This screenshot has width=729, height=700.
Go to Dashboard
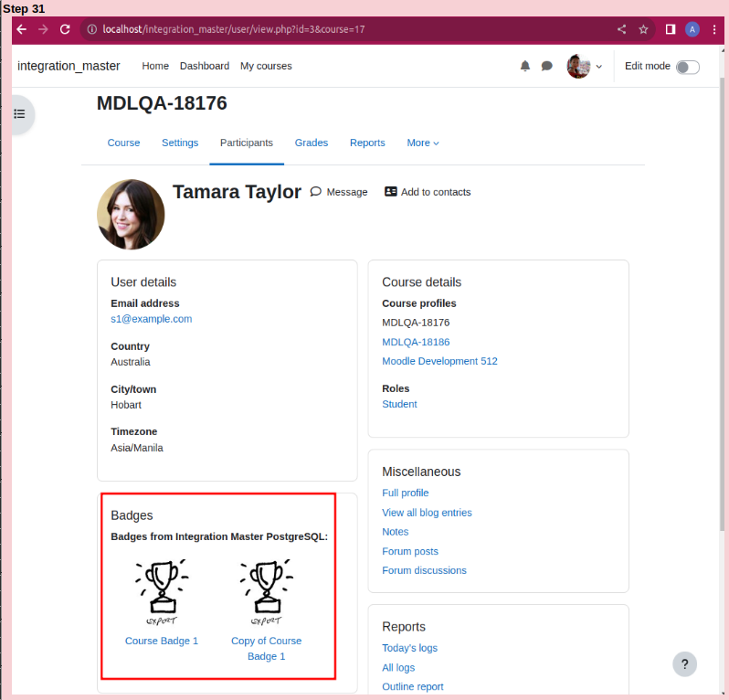pos(205,66)
